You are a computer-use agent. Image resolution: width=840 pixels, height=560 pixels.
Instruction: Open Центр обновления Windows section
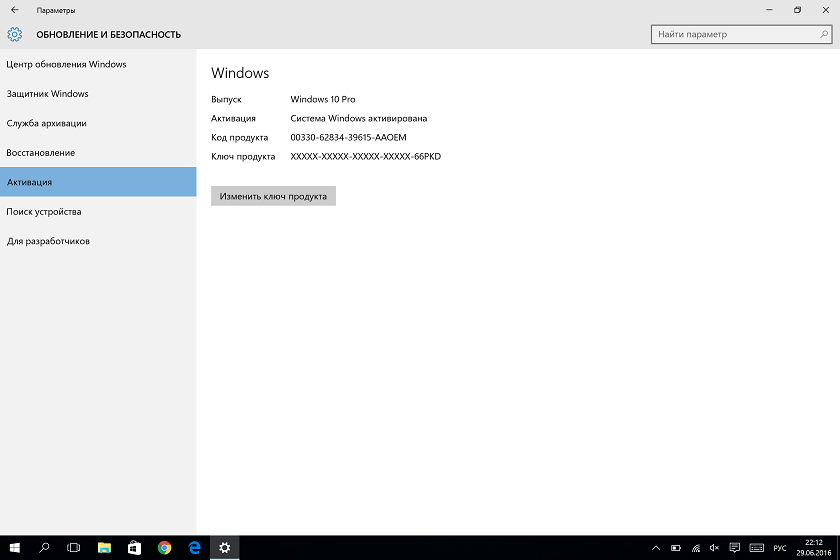(98, 64)
